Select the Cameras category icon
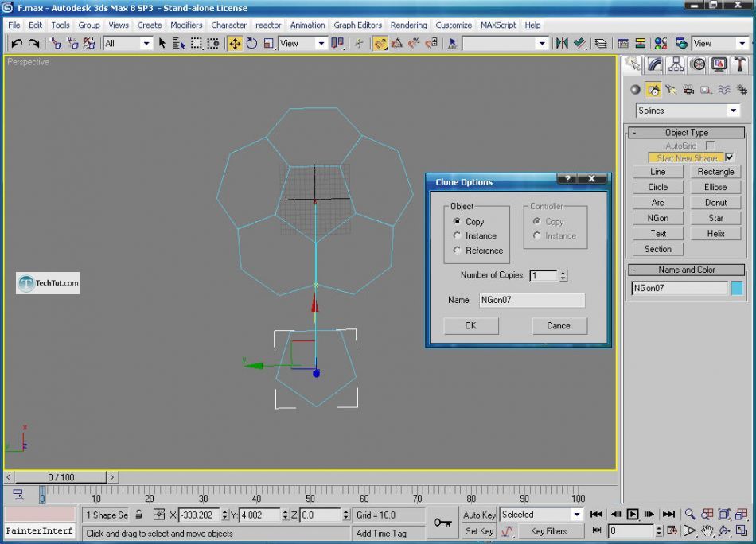Image resolution: width=756 pixels, height=544 pixels. 688,90
